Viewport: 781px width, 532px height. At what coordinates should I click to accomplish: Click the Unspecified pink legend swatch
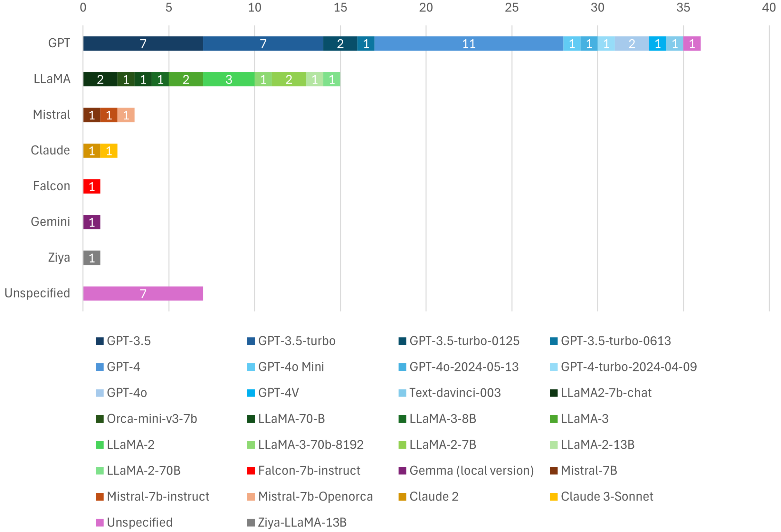(100, 522)
